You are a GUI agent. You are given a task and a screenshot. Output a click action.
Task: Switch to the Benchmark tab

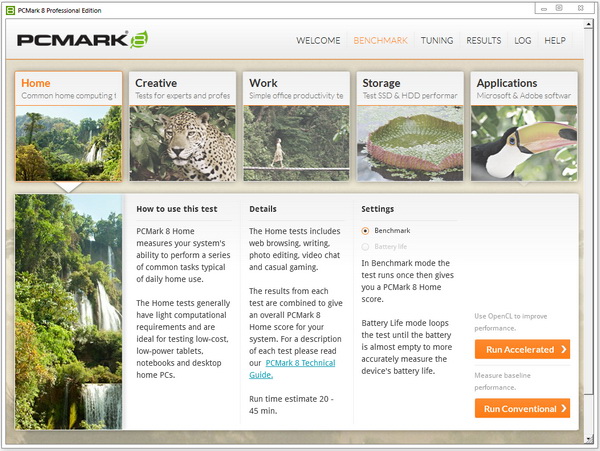click(380, 41)
